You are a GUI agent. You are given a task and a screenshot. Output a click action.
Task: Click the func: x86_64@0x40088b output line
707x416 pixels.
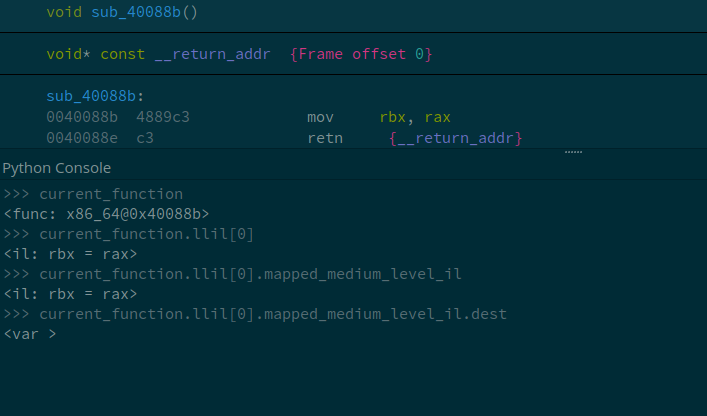click(106, 214)
